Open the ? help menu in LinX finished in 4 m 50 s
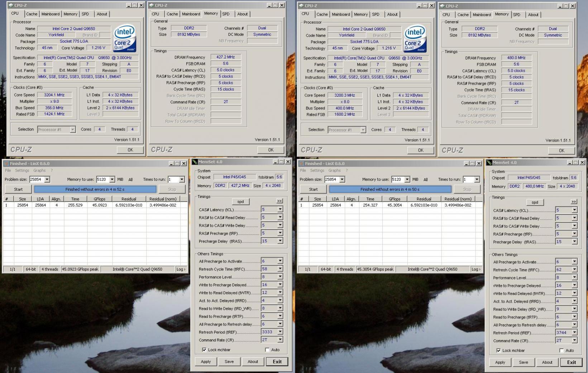588x373 pixels. pyautogui.click(x=346, y=170)
